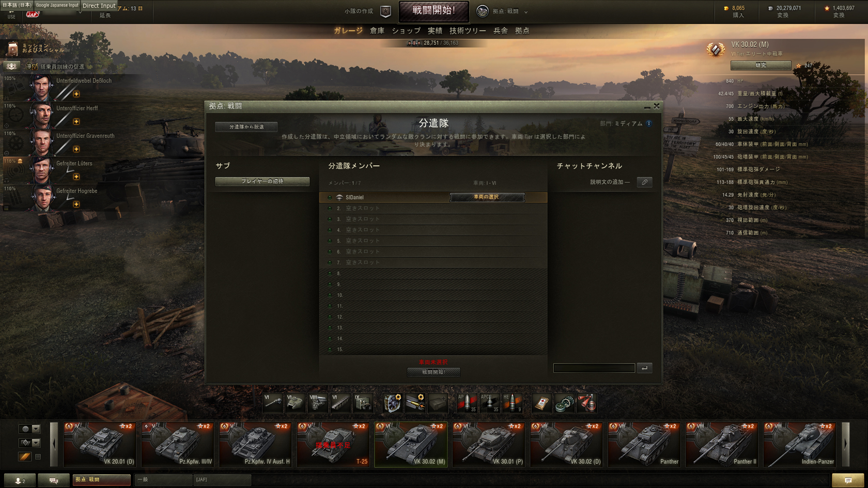Toggle the carousel filter checkbox

(38, 456)
